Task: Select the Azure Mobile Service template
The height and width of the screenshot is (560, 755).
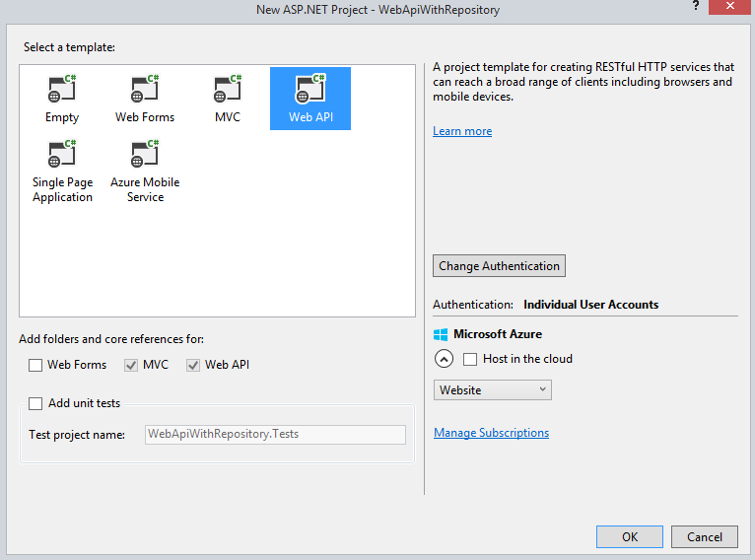Action: (145, 155)
